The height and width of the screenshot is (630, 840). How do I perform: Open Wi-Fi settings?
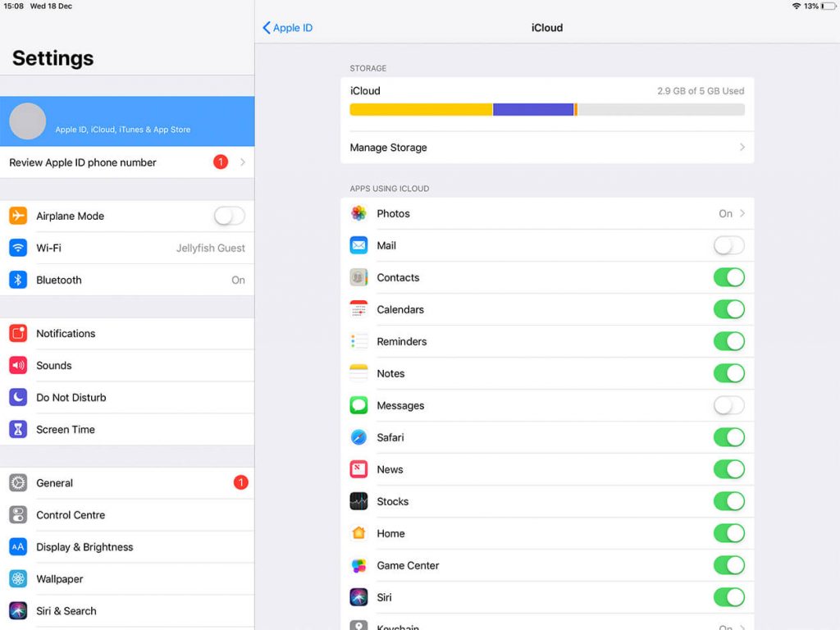(127, 248)
